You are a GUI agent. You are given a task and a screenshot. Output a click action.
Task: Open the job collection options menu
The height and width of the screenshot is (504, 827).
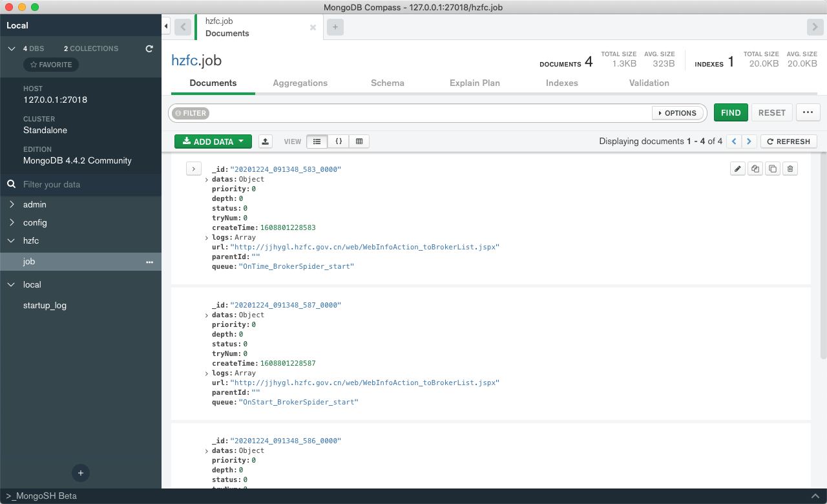tap(150, 262)
